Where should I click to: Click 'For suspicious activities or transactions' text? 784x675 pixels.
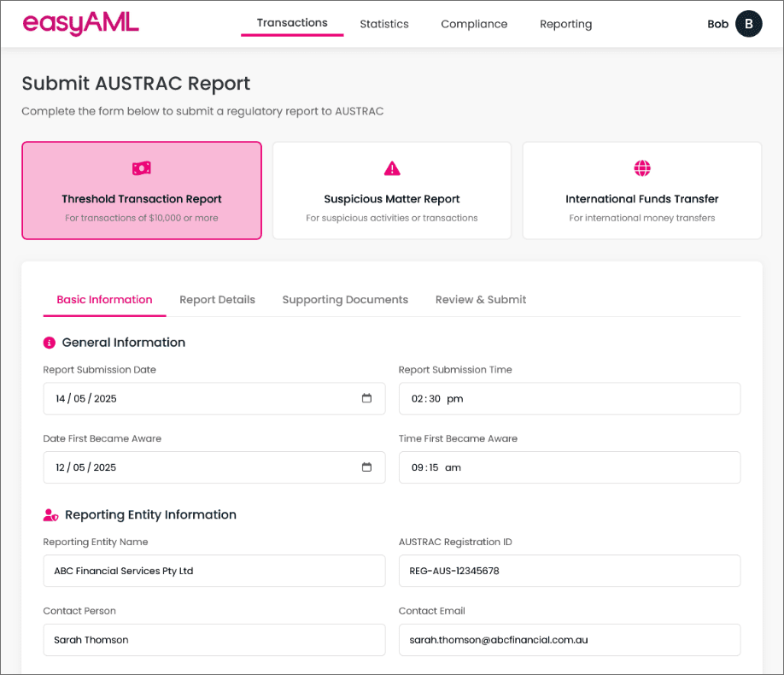[x=391, y=218]
